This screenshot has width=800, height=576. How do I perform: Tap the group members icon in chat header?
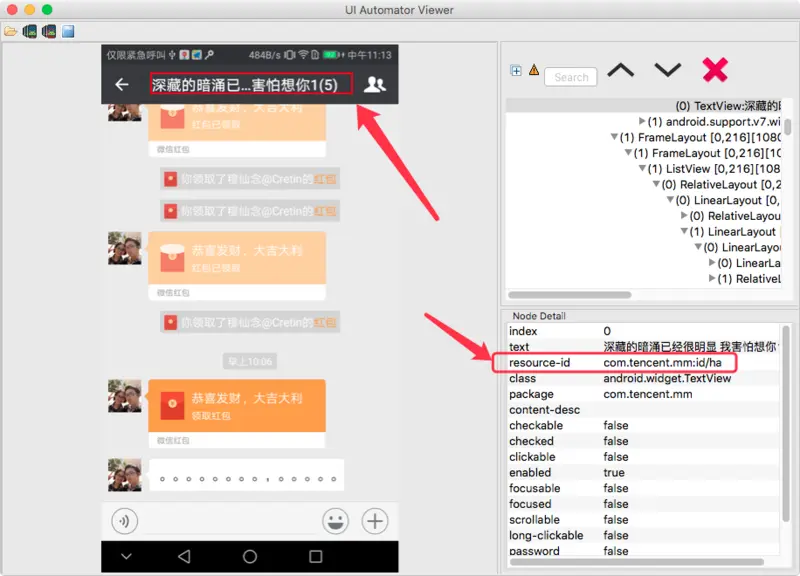(x=374, y=84)
